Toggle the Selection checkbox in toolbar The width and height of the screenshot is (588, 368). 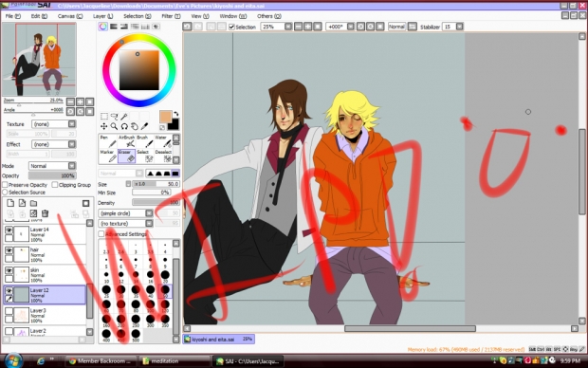click(231, 27)
